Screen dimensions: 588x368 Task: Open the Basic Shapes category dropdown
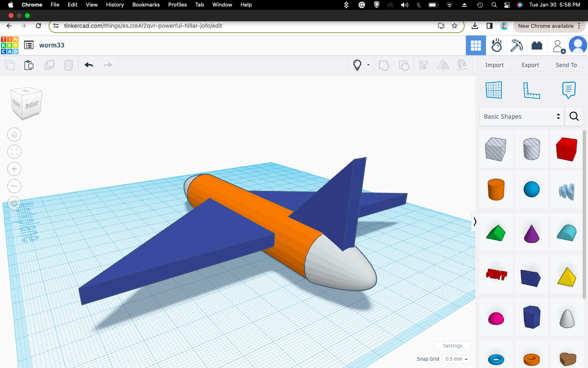pos(521,117)
